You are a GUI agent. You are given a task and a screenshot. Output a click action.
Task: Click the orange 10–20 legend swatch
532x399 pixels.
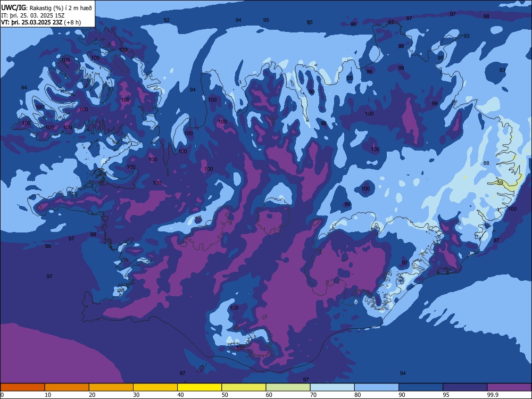pos(67,387)
